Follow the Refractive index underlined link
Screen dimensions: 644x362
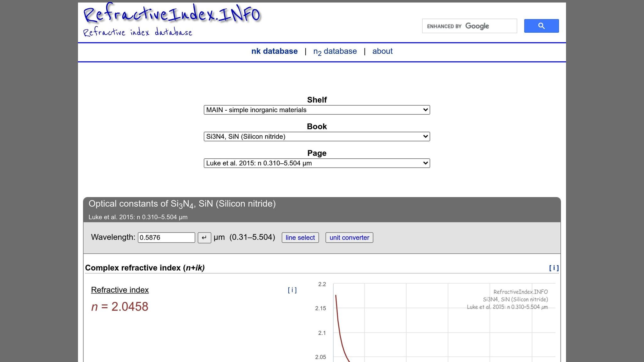tap(120, 290)
